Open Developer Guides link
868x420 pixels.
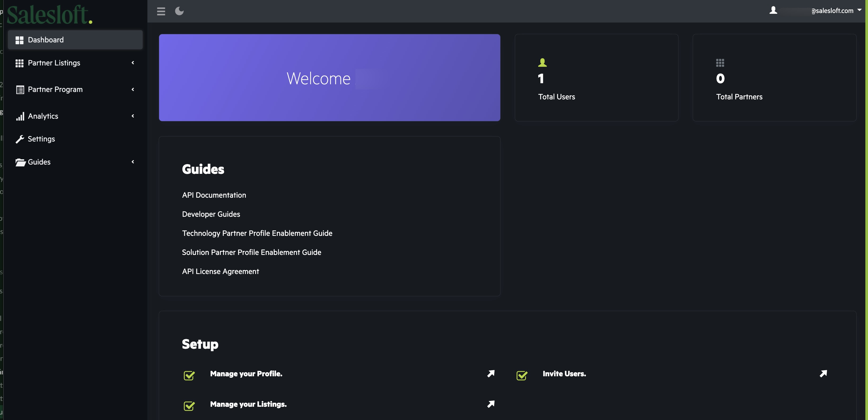click(211, 214)
